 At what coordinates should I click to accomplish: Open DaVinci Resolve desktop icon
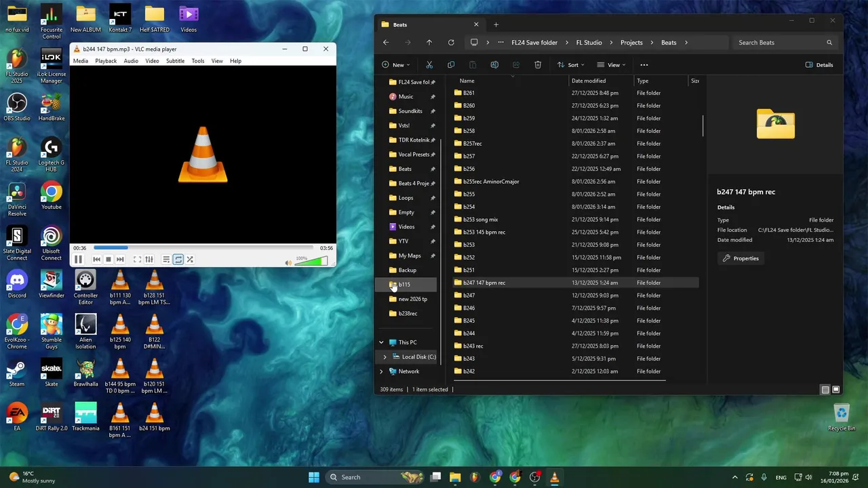pos(17,200)
